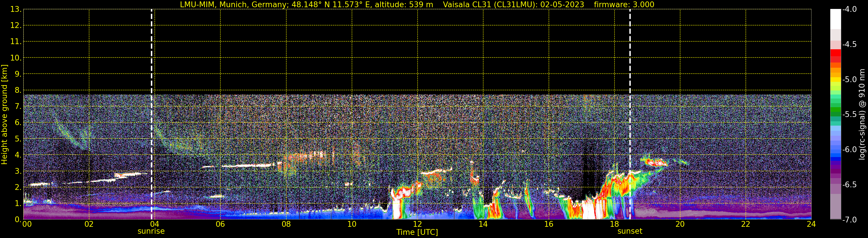Click the '-6.5' colorbar value
This screenshot has width=868, height=238.
(850, 185)
